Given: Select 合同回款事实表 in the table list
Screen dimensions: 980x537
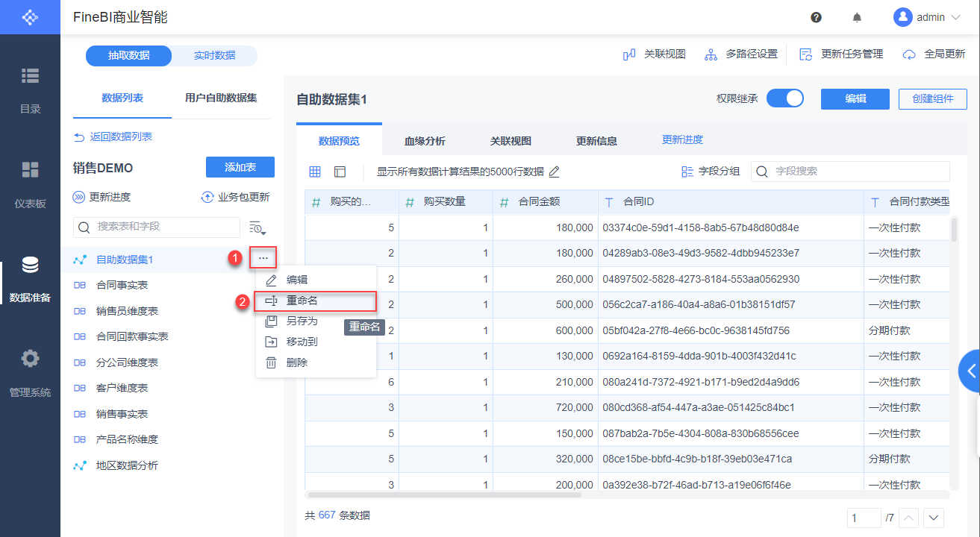Looking at the screenshot, I should (132, 336).
